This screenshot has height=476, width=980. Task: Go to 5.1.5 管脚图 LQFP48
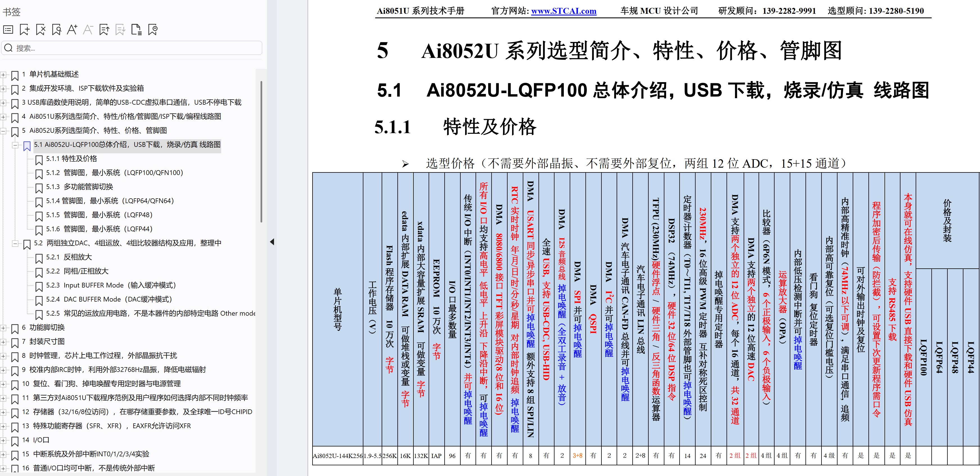click(x=99, y=215)
